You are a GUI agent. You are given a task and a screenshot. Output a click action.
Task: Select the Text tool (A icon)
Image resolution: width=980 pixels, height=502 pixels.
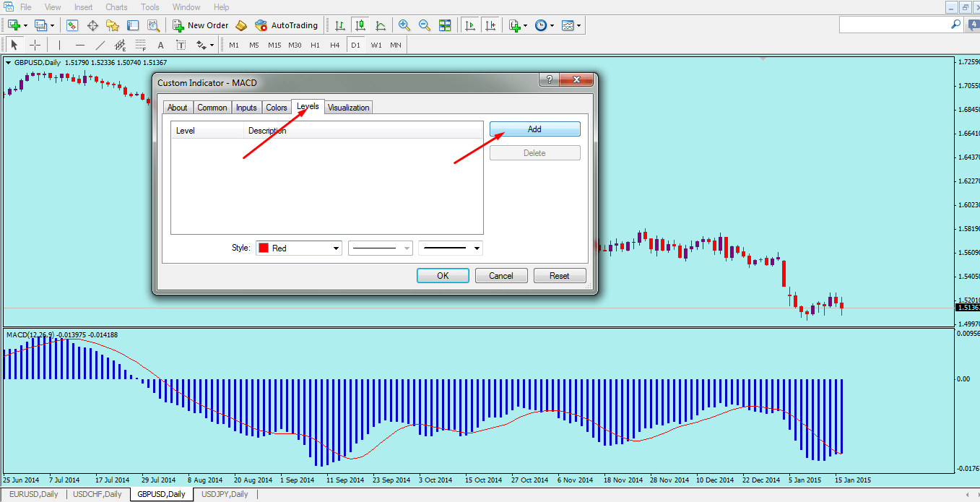(160, 45)
